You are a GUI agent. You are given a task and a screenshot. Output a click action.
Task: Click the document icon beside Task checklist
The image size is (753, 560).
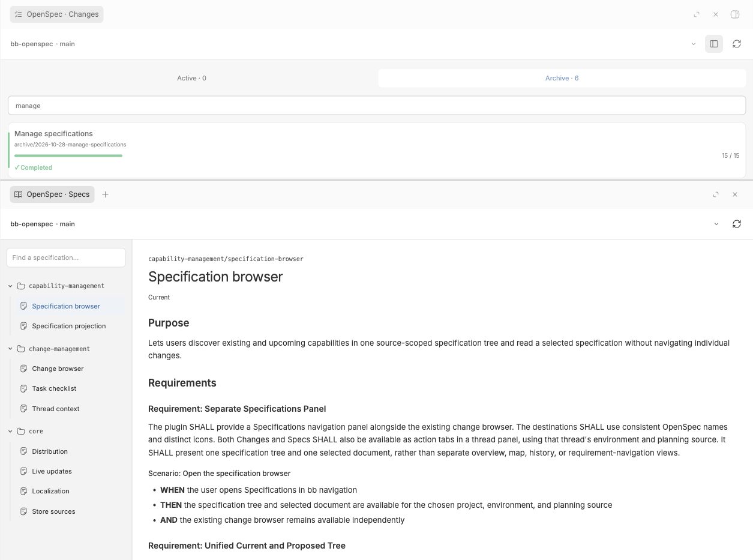point(23,388)
